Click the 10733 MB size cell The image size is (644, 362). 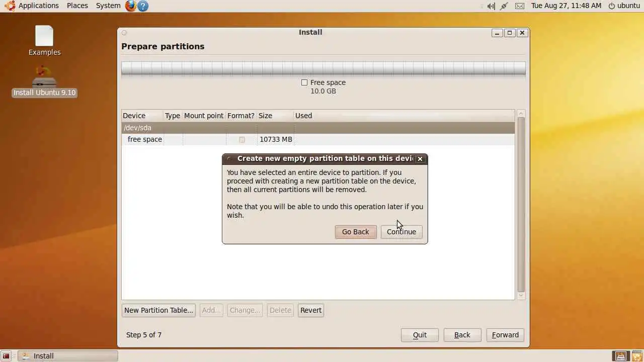tap(276, 139)
